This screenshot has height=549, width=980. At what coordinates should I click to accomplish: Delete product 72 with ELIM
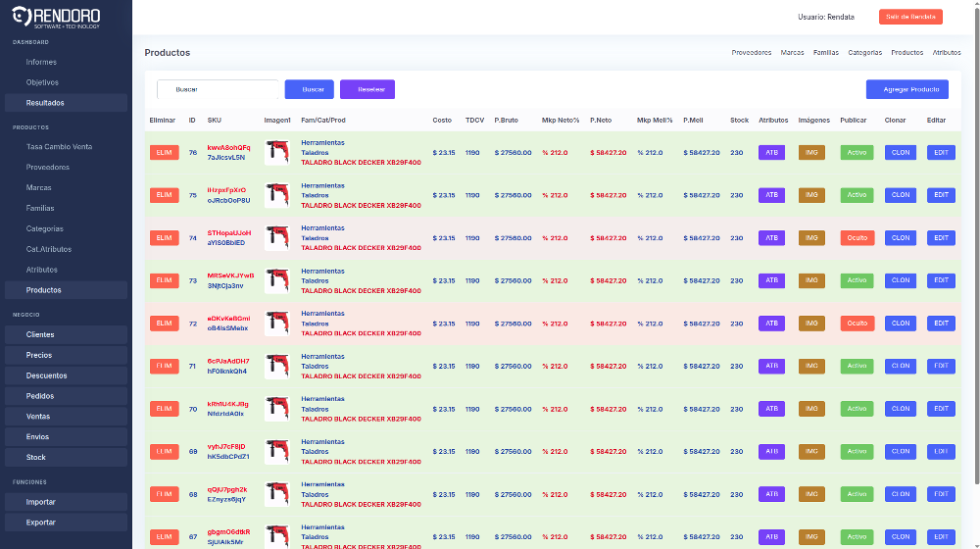click(x=165, y=324)
